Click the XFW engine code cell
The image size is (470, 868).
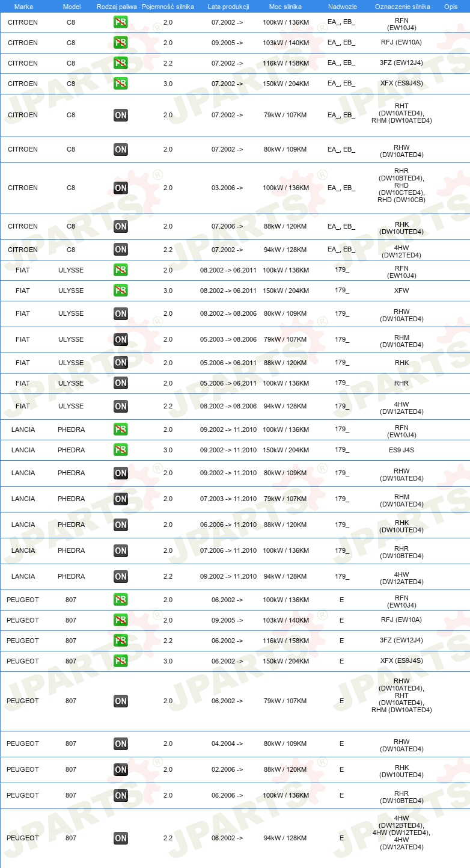click(401, 291)
